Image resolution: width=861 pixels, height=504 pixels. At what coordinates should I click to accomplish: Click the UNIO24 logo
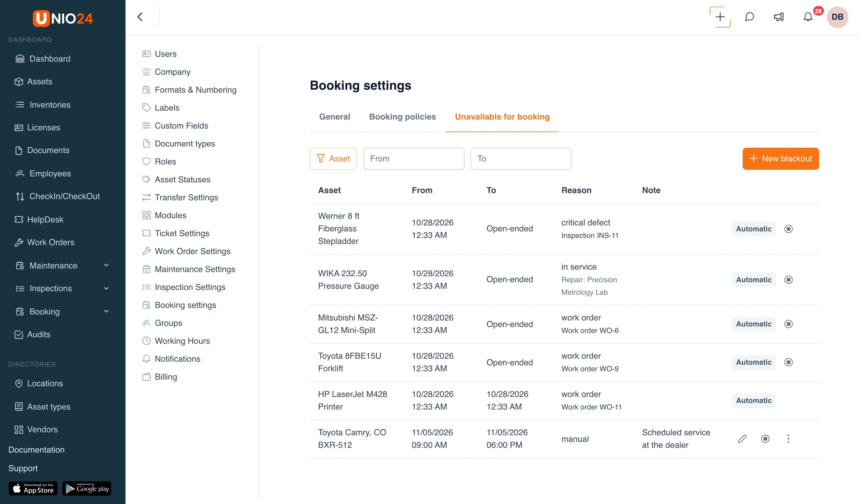pos(62,18)
